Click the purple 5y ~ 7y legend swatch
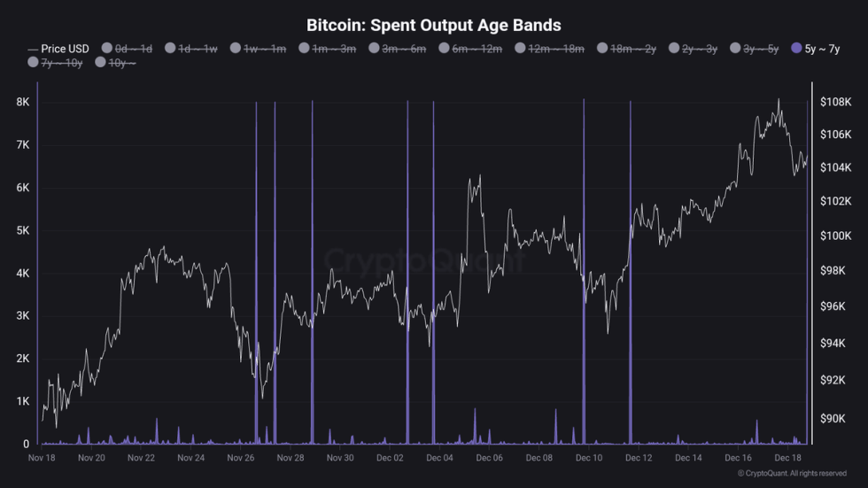The width and height of the screenshot is (868, 488). [796, 49]
